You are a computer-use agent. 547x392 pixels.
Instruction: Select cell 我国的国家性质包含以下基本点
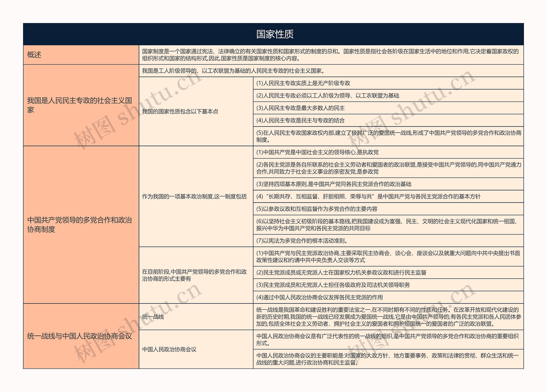click(x=196, y=111)
